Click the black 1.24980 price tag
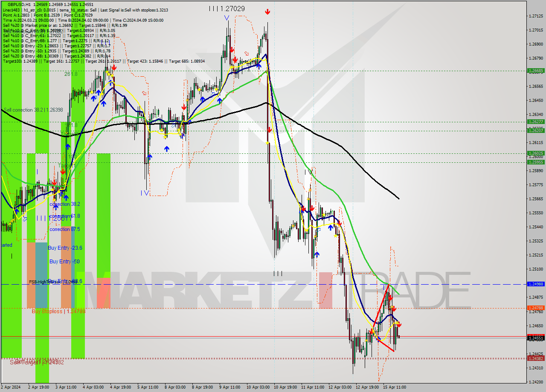The image size is (546, 392). [x=535, y=284]
